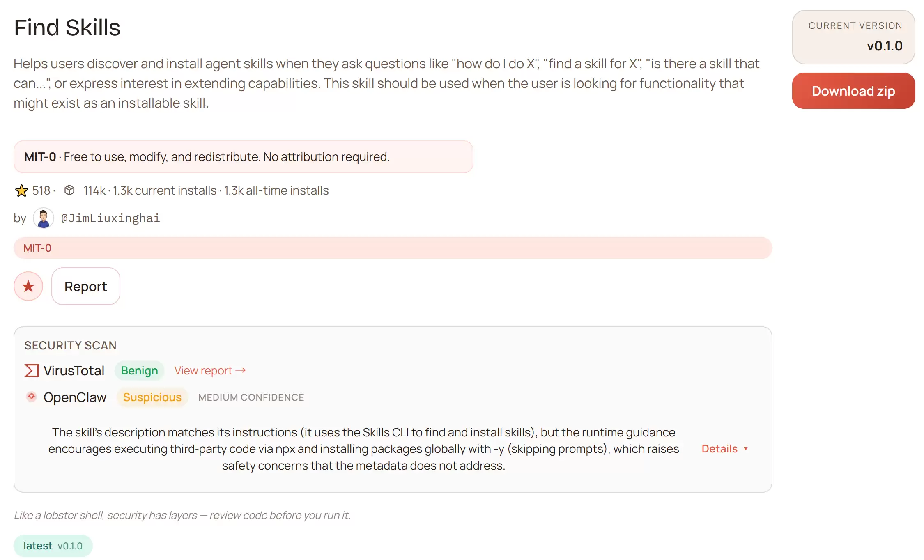
Task: Click the VirusTotal logo icon
Action: 32,370
